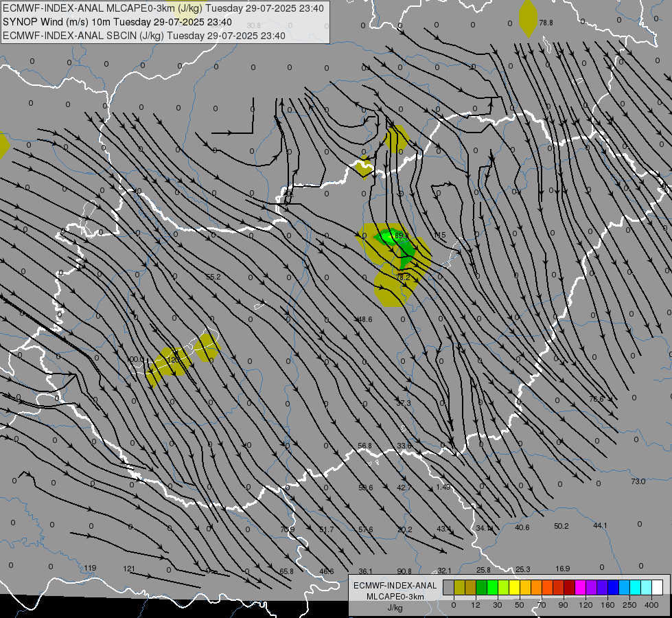Click the map value 42.7
The width and height of the screenshot is (672, 618).
click(x=404, y=488)
